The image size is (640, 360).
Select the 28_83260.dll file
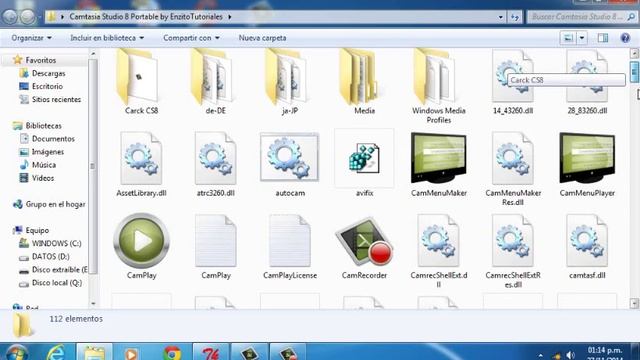pos(587,82)
